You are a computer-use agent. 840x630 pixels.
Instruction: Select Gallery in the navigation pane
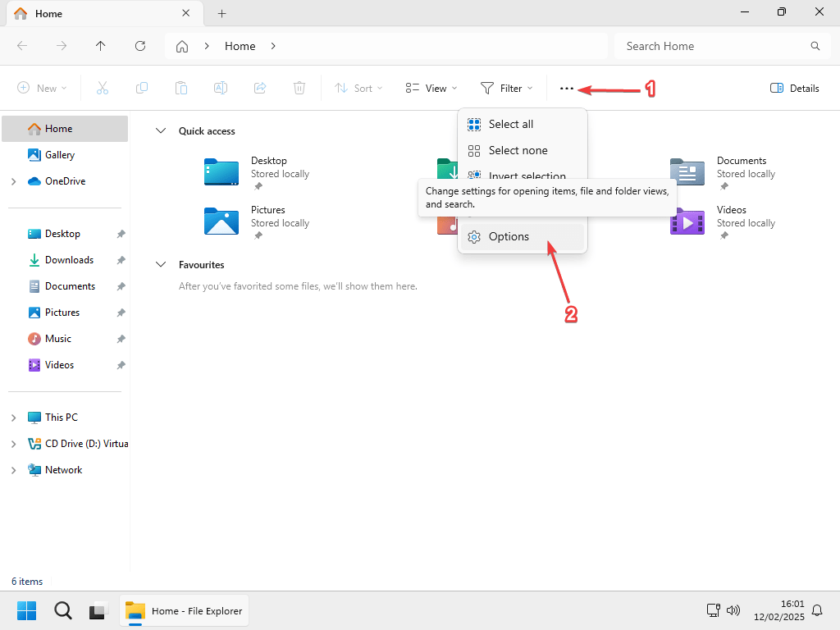pyautogui.click(x=60, y=155)
